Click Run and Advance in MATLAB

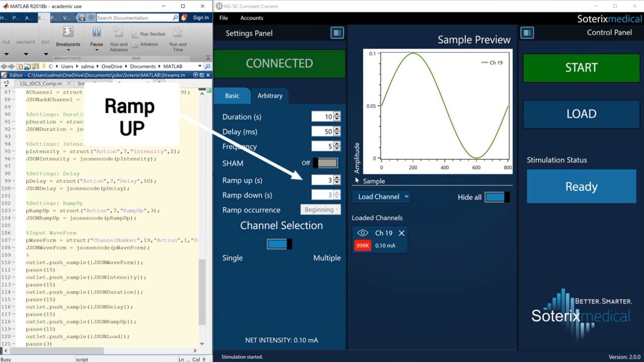119,40
